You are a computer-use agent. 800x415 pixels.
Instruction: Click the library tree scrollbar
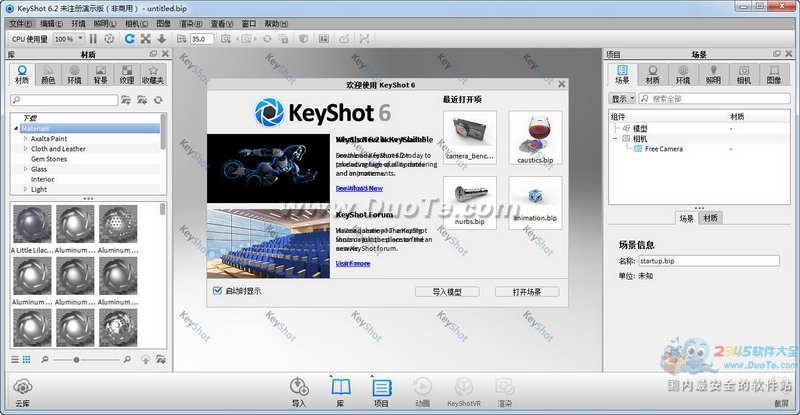tap(163, 132)
